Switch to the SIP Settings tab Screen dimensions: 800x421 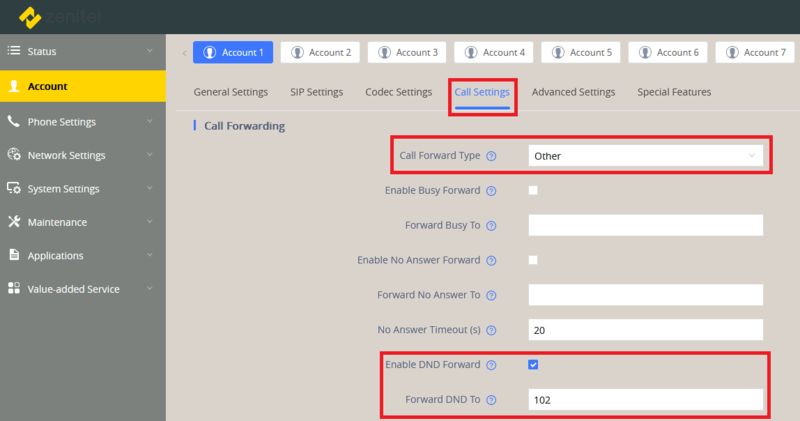pos(316,92)
